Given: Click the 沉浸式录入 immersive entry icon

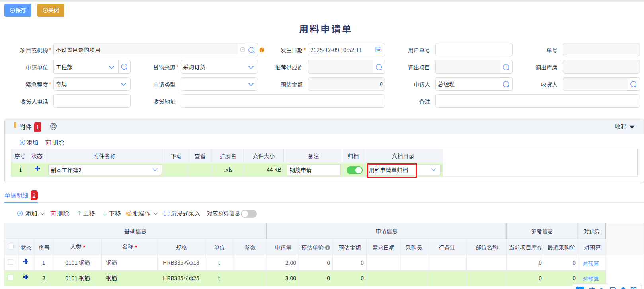Looking at the screenshot, I should 167,214.
